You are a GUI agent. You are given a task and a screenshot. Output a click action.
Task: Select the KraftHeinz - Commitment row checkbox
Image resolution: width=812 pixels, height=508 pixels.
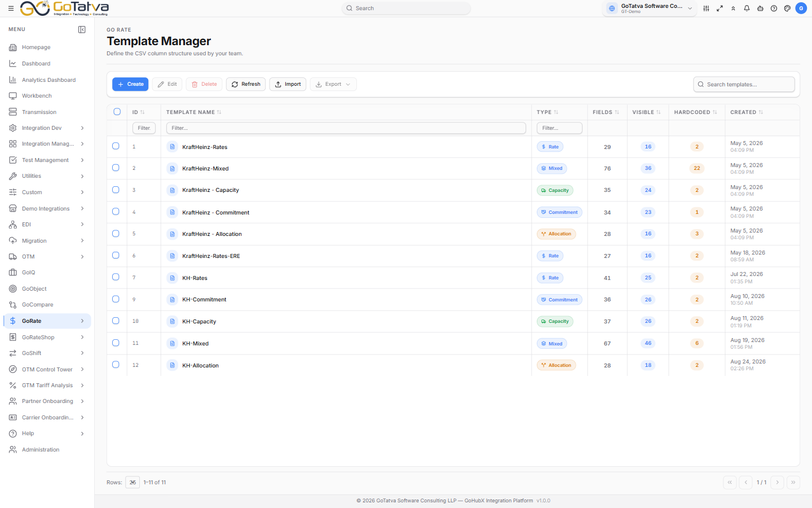coord(116,212)
